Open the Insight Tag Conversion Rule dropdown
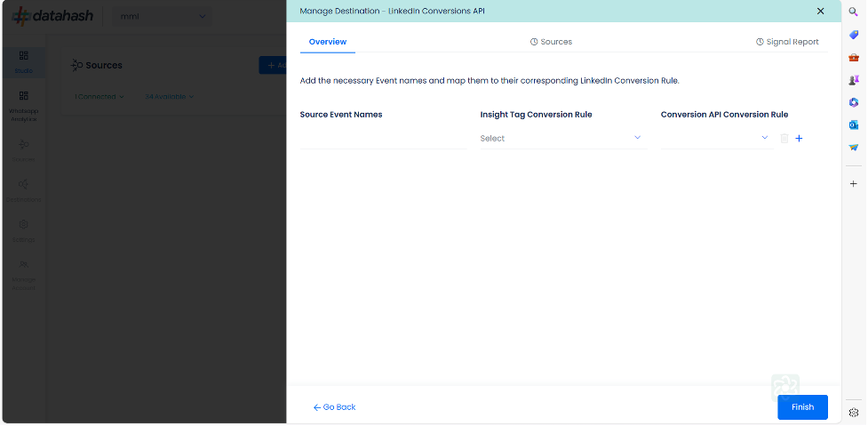 pyautogui.click(x=563, y=138)
